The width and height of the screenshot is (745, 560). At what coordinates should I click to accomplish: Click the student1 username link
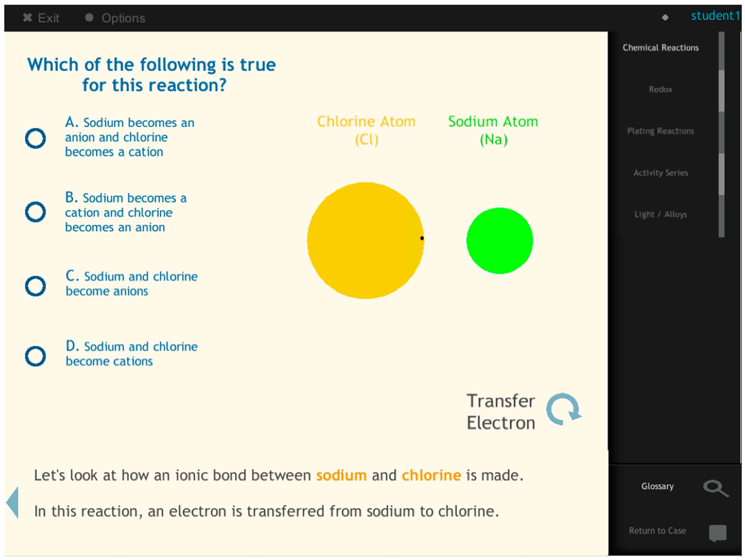(715, 16)
